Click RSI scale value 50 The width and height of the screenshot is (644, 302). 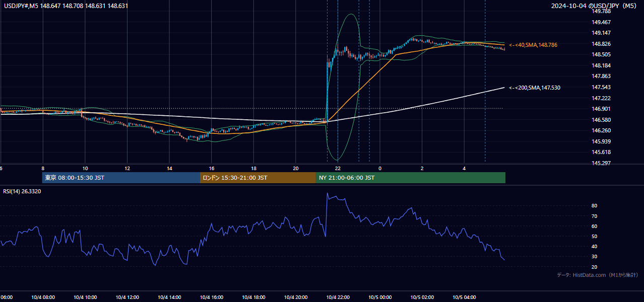pyautogui.click(x=595, y=236)
